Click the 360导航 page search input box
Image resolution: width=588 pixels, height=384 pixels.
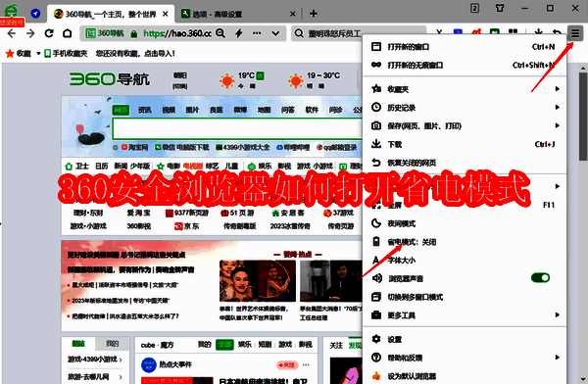237,128
